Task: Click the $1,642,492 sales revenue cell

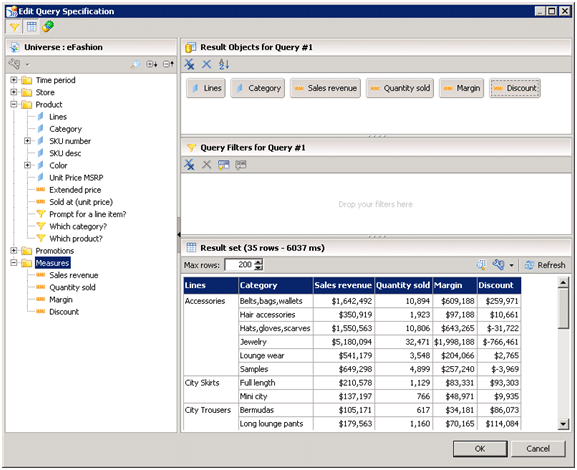Action: [x=343, y=301]
